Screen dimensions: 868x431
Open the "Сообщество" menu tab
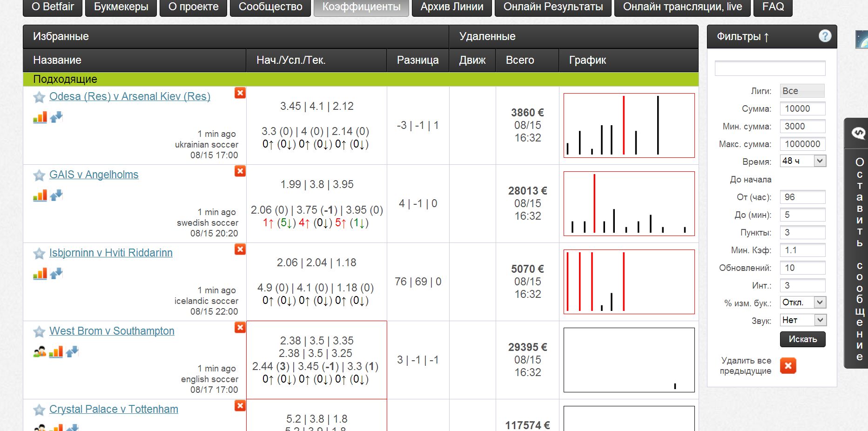270,7
